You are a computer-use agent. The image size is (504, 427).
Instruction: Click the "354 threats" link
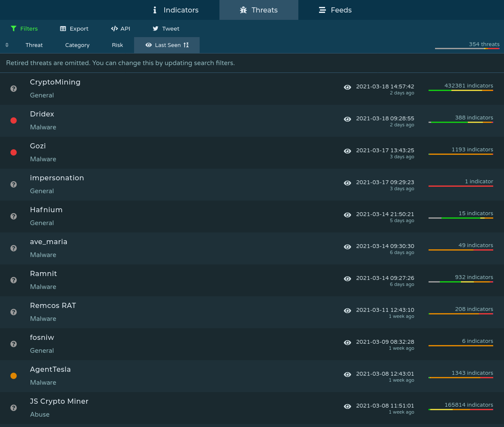coord(484,44)
